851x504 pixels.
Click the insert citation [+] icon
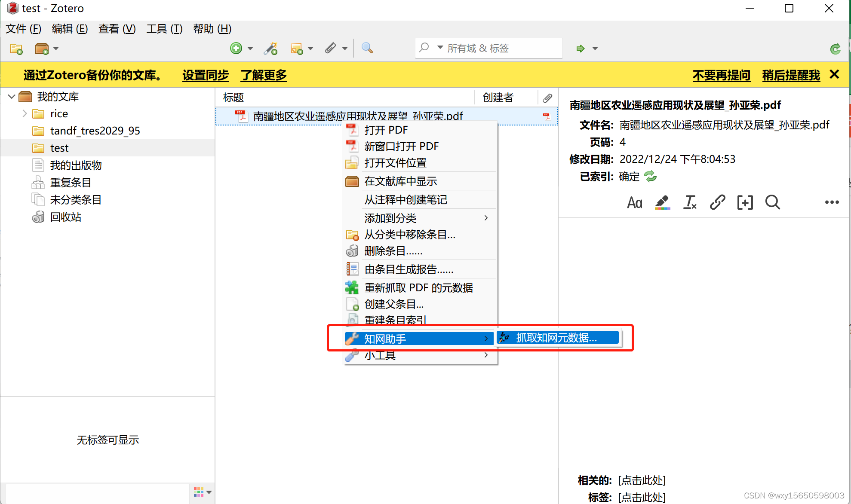[745, 202]
